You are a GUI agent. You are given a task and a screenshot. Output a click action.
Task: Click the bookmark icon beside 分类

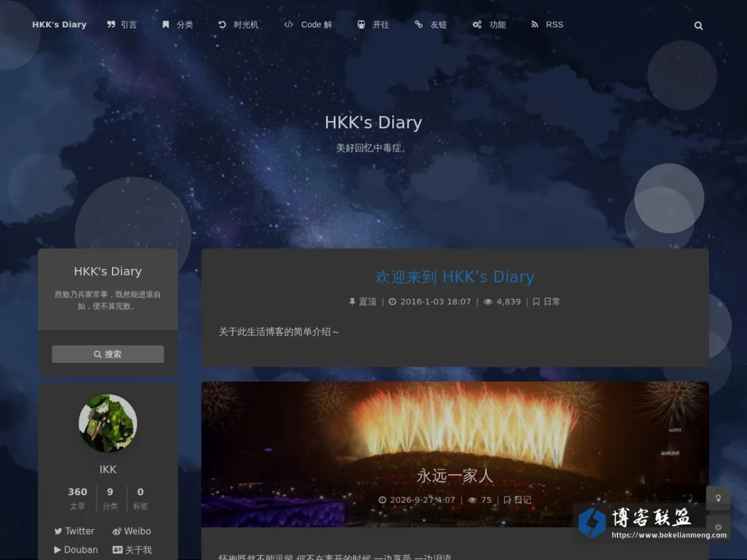coord(166,25)
